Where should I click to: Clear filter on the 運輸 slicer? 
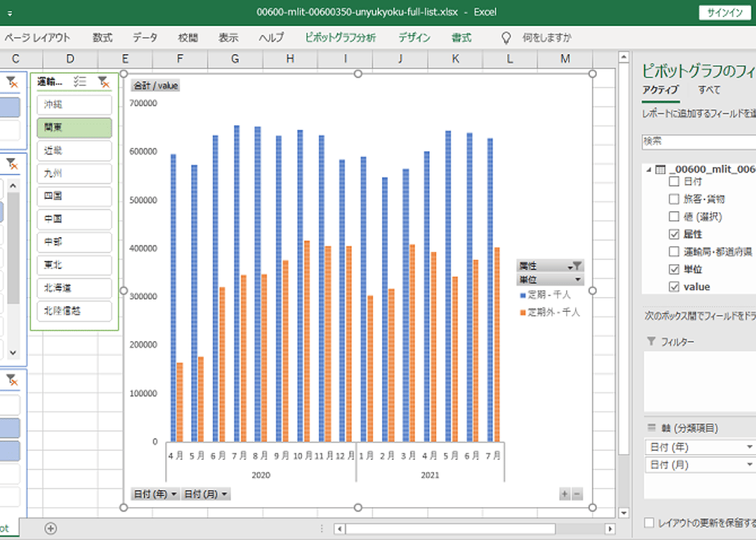click(x=103, y=82)
